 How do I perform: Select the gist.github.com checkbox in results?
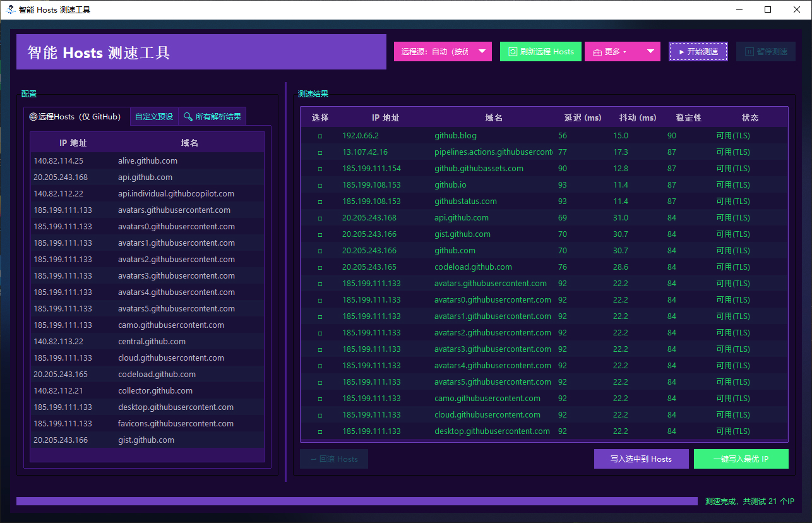coord(319,234)
